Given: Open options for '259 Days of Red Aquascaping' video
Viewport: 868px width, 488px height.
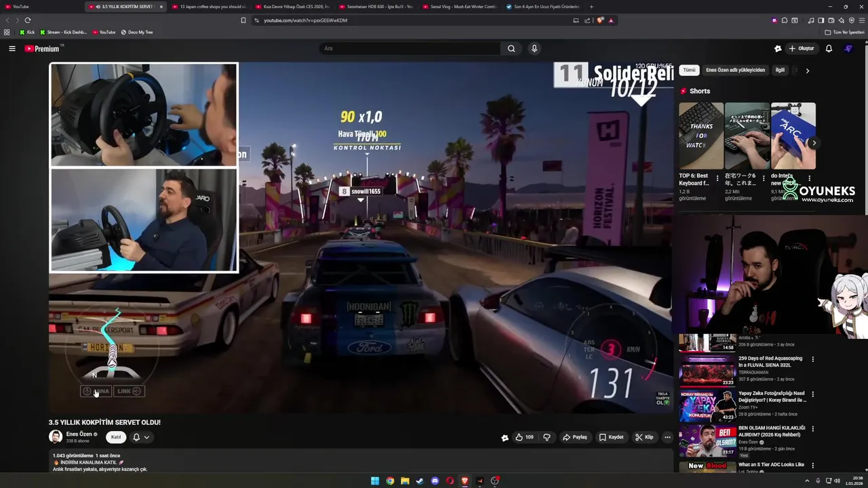Looking at the screenshot, I should 812,359.
